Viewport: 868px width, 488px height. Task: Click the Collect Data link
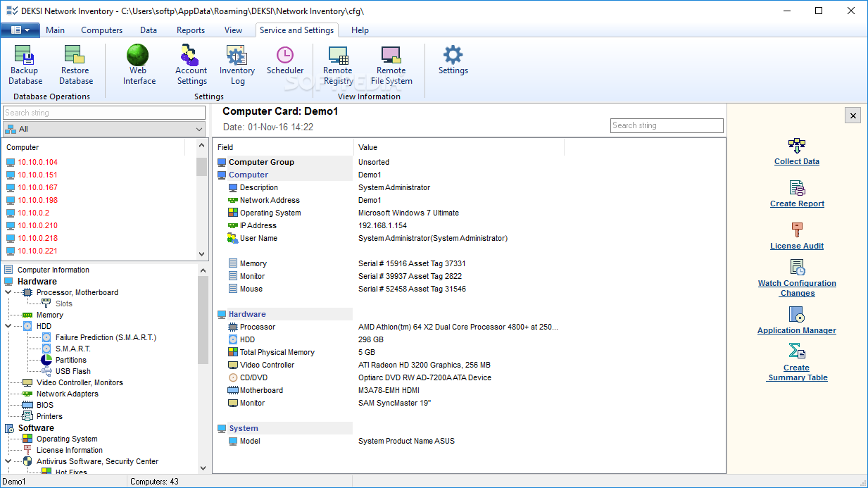click(x=796, y=161)
